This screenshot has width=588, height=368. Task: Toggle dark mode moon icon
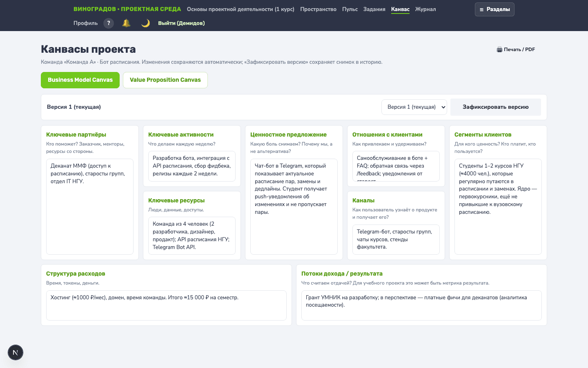[x=145, y=23]
